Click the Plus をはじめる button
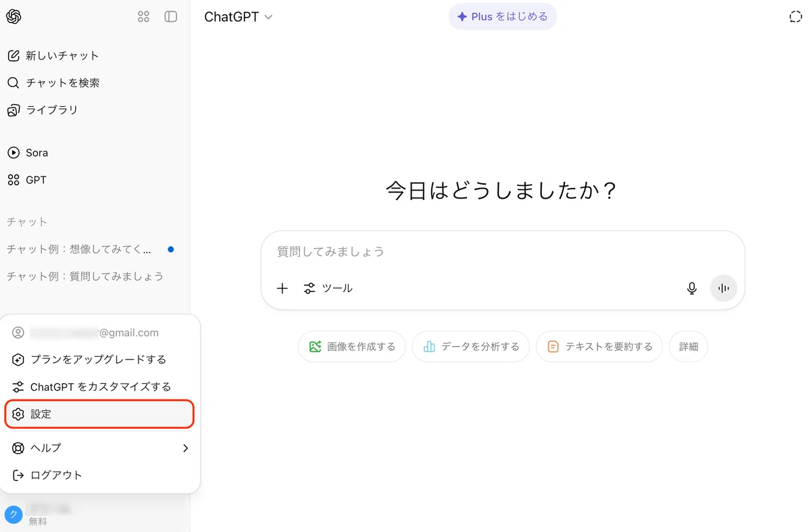Screen dimensions: 811x532 tap(503, 16)
